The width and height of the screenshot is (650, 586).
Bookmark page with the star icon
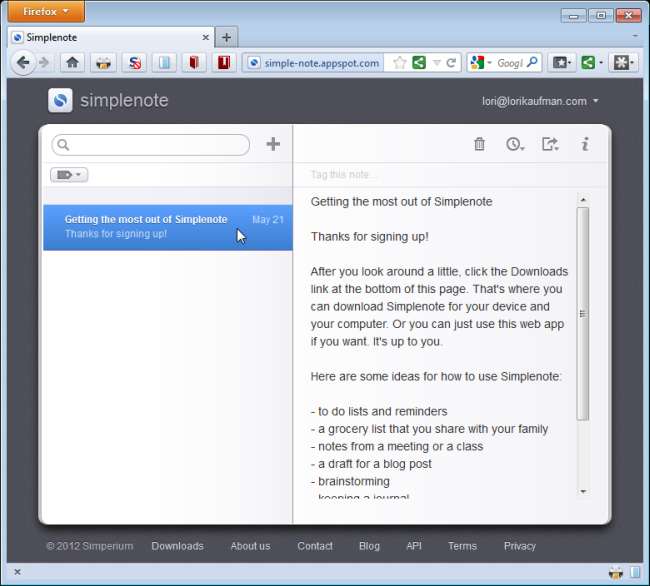click(400, 63)
